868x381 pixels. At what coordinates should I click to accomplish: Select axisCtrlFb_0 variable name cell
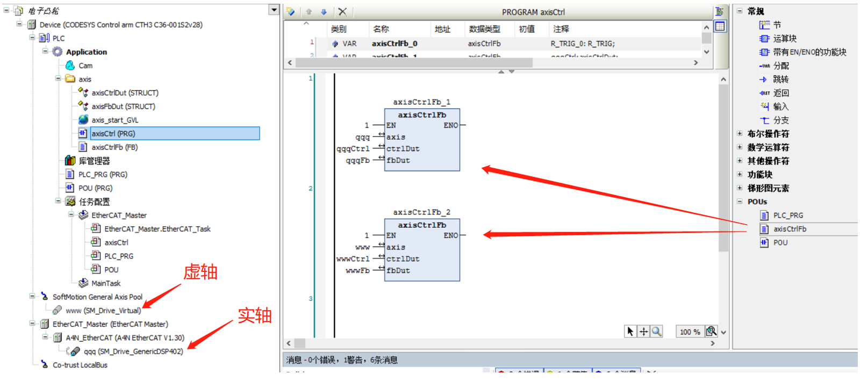[x=394, y=44]
